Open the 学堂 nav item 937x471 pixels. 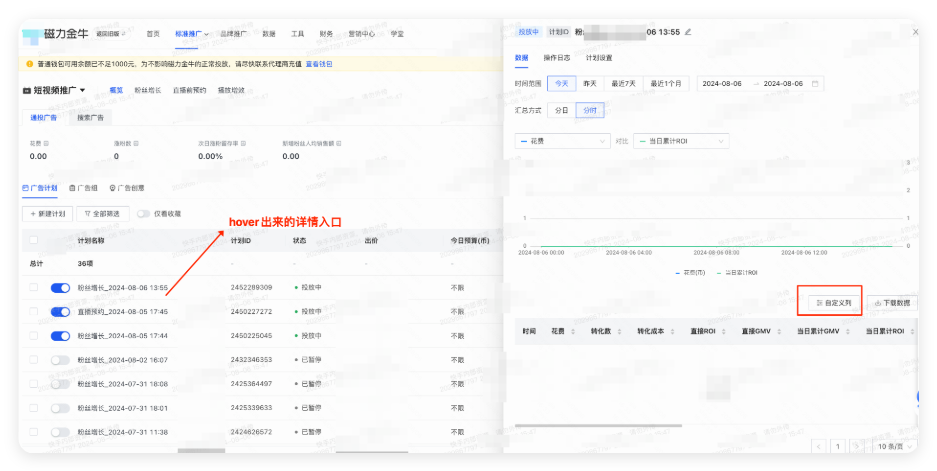tap(397, 34)
